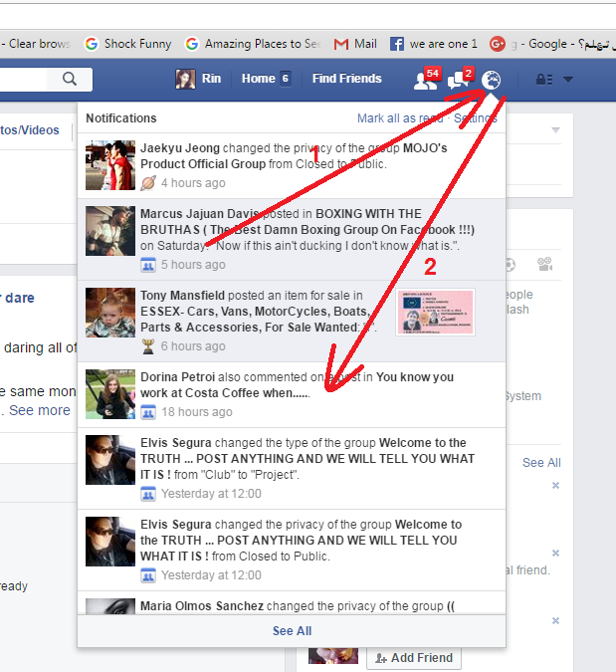Go to Home in the top bar
The width and height of the screenshot is (616, 672).
point(259,79)
